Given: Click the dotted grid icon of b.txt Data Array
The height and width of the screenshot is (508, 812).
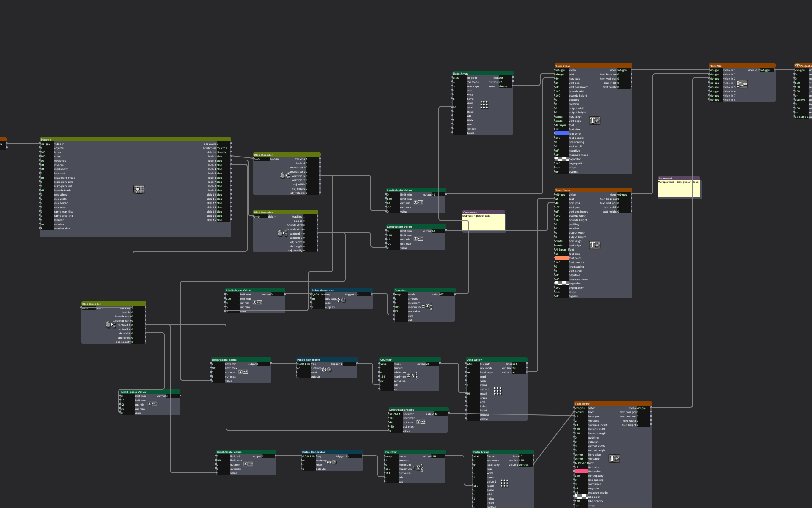Looking at the screenshot, I should pos(497,391).
